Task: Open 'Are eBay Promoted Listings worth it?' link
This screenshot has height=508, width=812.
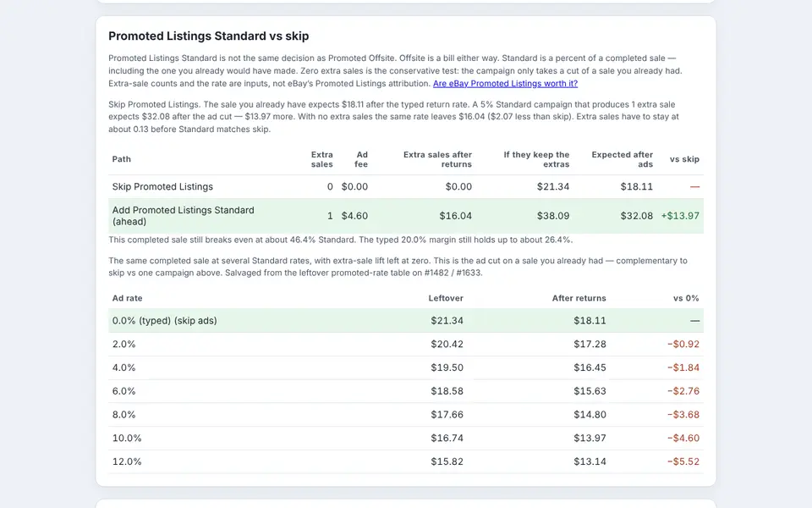Action: click(x=505, y=84)
